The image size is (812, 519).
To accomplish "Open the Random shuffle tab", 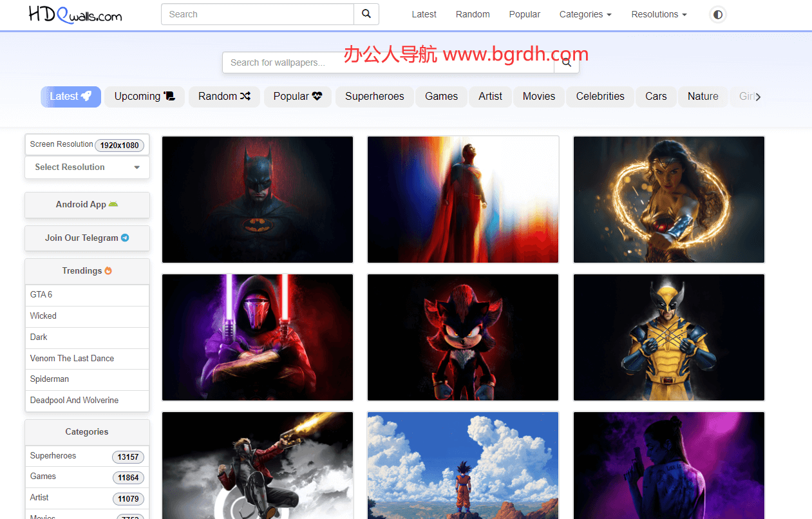I will (x=224, y=97).
